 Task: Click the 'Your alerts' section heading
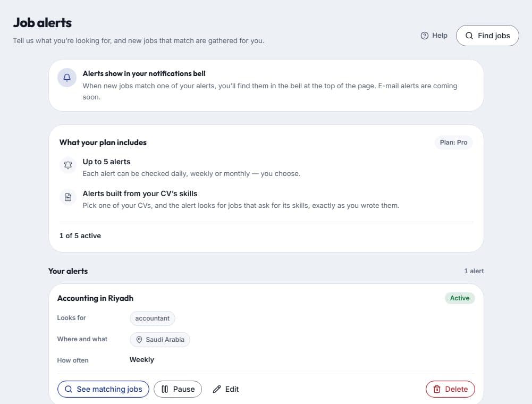tap(68, 271)
